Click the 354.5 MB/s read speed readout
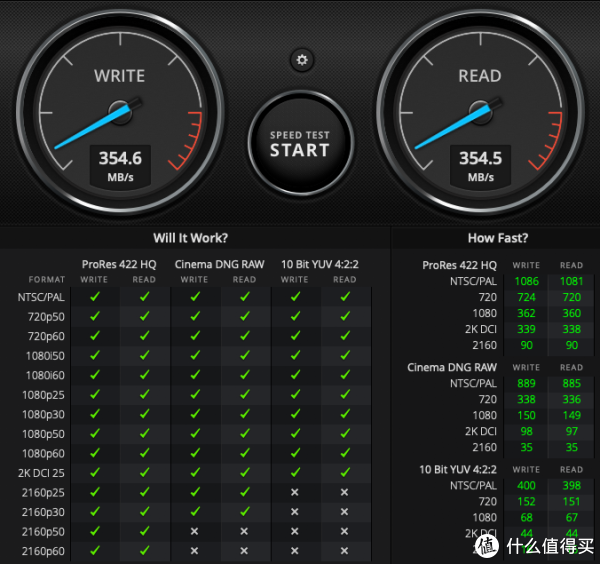 coord(481,167)
